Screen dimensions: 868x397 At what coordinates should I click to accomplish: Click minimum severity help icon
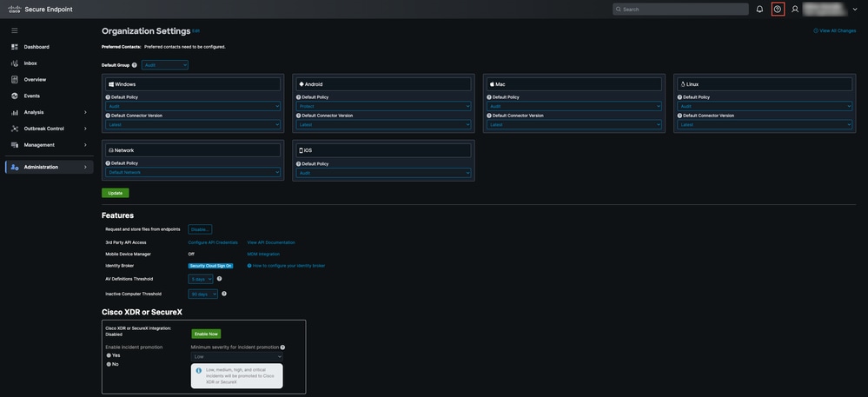(282, 347)
